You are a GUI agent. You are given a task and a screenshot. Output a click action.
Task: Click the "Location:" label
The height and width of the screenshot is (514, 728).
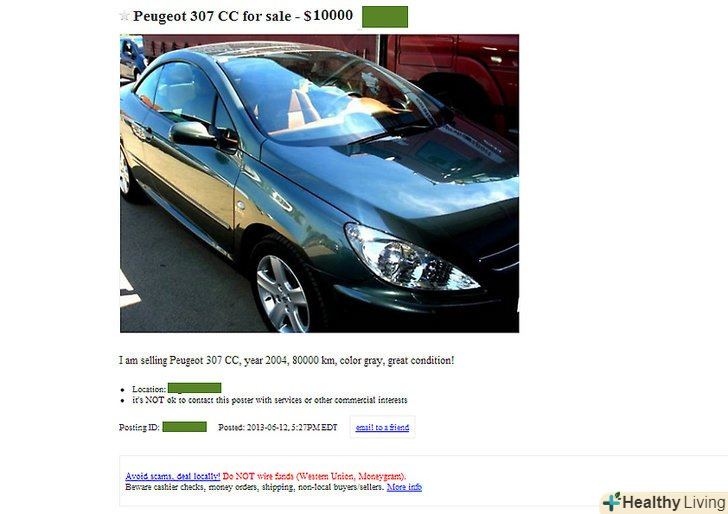click(x=149, y=389)
